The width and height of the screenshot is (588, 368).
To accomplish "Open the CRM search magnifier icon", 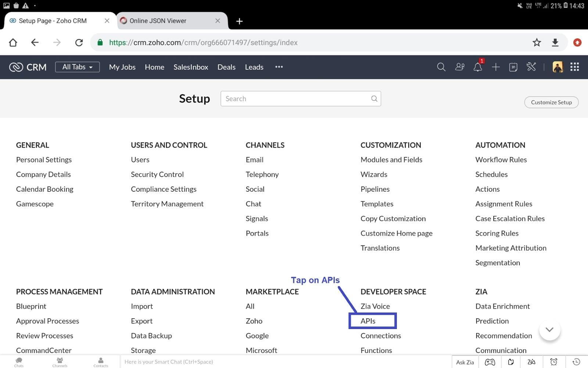I will [x=441, y=67].
